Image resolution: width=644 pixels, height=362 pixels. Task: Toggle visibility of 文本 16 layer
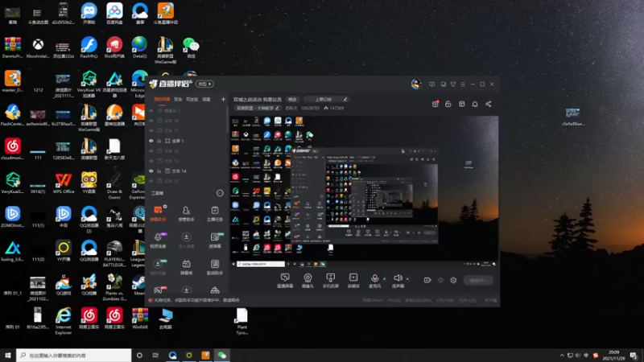tap(151, 150)
